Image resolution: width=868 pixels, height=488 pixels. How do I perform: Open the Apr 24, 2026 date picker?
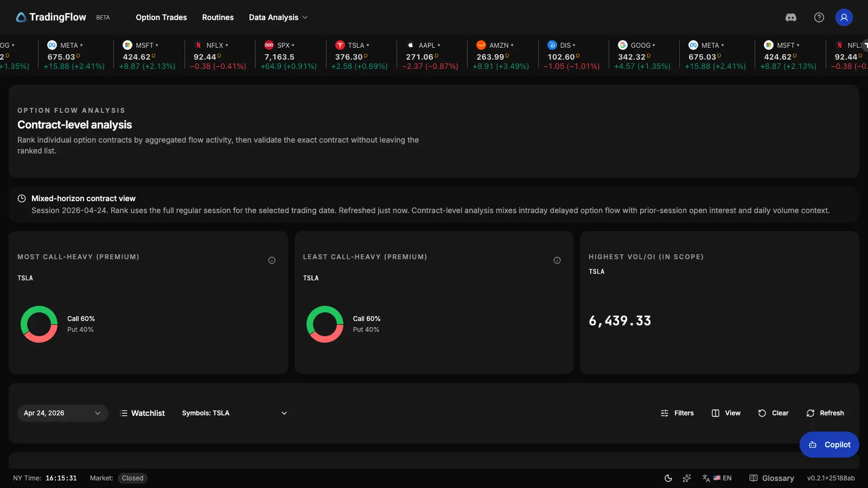tap(62, 413)
